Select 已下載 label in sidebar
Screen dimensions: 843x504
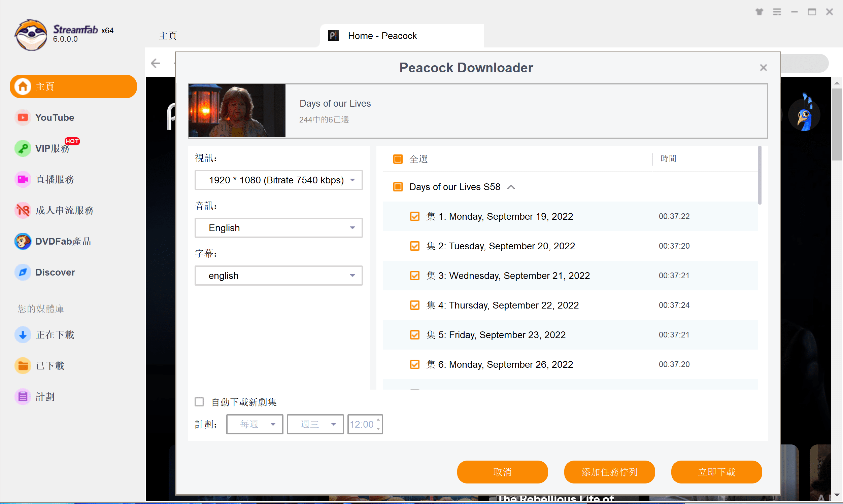tap(50, 366)
